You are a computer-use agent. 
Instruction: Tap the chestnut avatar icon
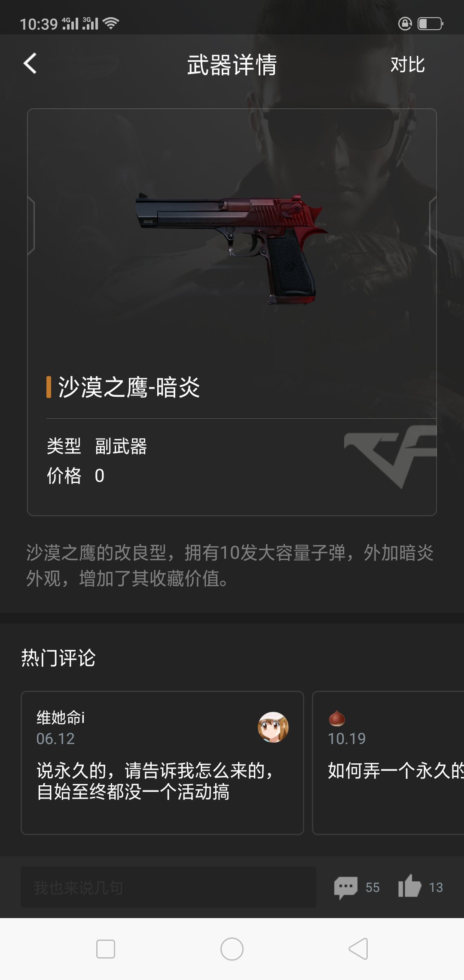click(337, 718)
